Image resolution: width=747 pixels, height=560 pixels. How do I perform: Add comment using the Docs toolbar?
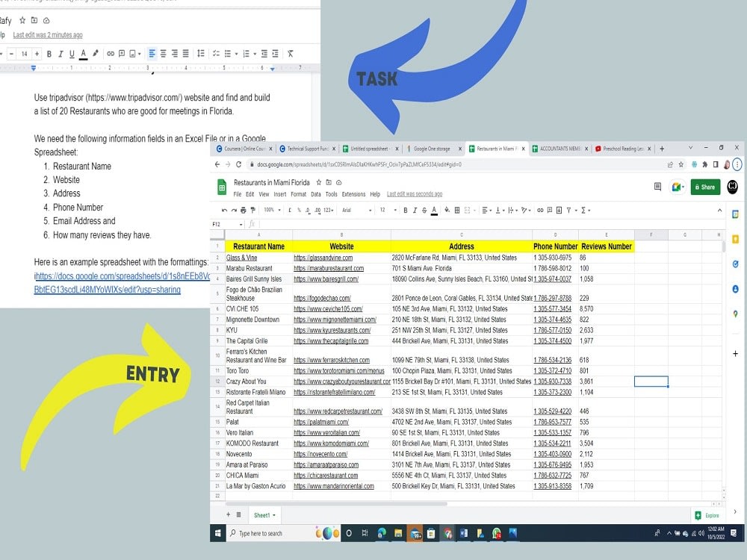(x=122, y=54)
